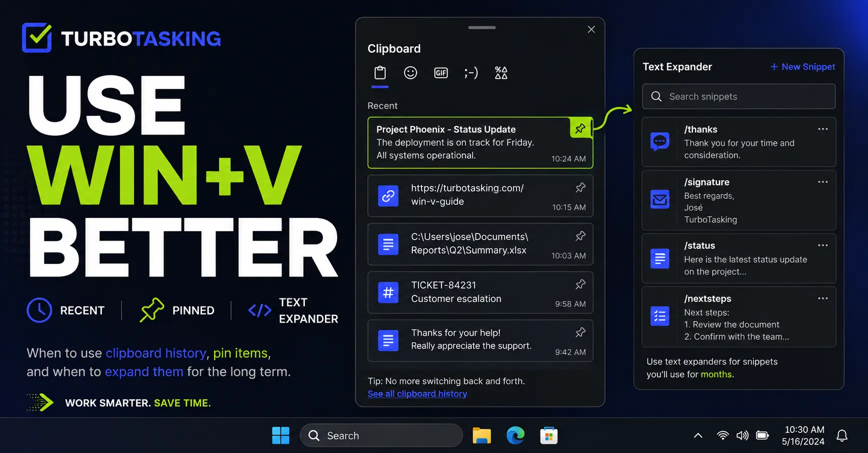868x453 pixels.
Task: Open the symbols tab in Clipboard
Action: click(x=501, y=73)
